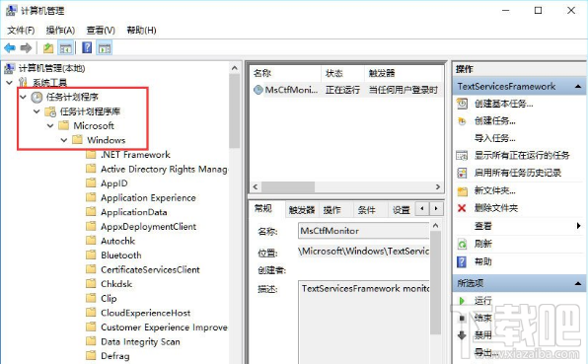
Task: Collapse the Microsoft folder node
Action: [50, 126]
